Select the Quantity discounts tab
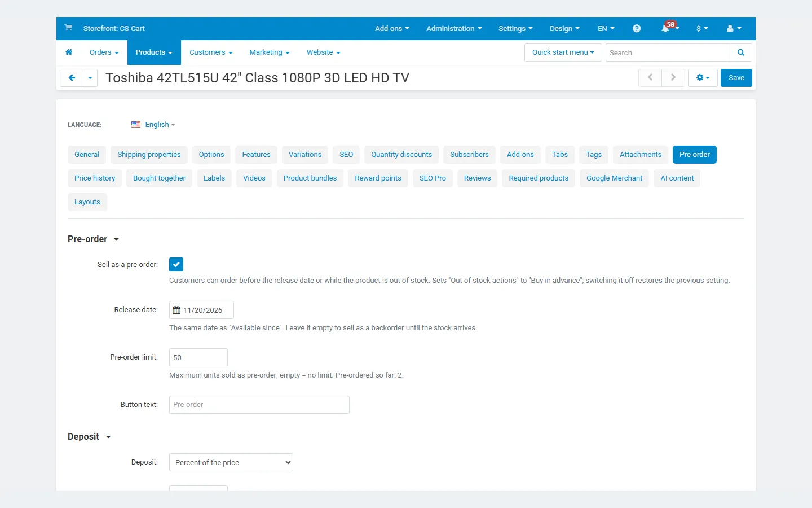Viewport: 812px width, 508px height. click(401, 155)
